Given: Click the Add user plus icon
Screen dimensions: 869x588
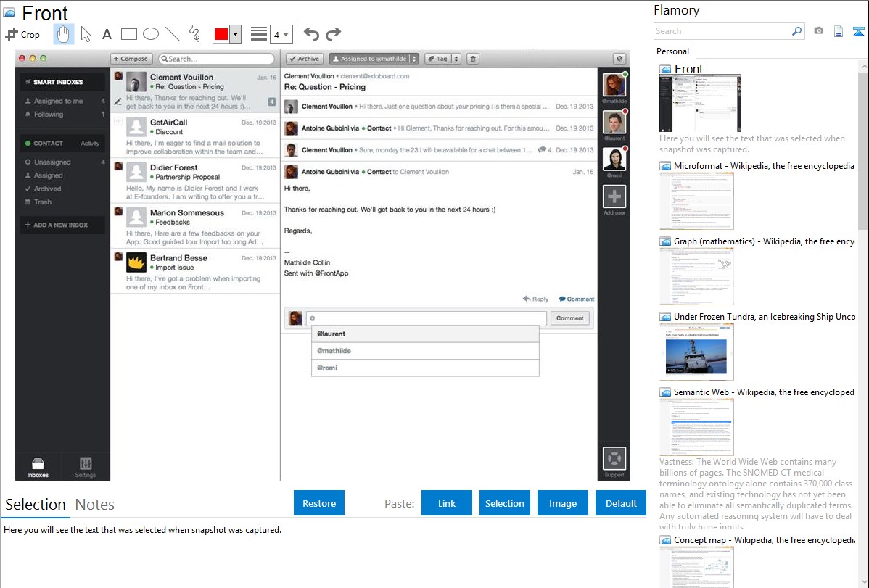Looking at the screenshot, I should [614, 196].
